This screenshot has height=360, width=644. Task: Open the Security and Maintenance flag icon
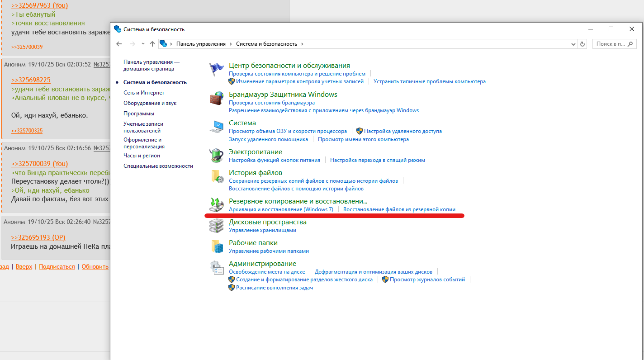(x=217, y=69)
